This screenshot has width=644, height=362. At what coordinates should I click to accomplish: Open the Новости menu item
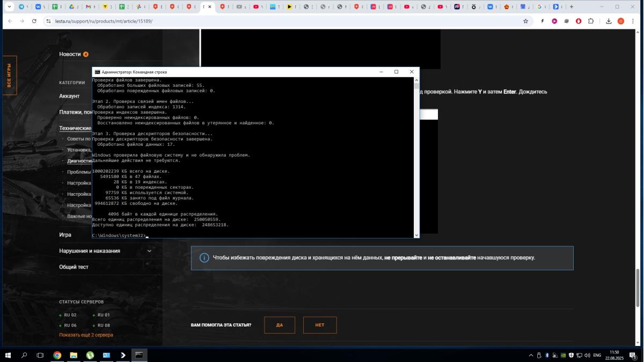pos(70,54)
